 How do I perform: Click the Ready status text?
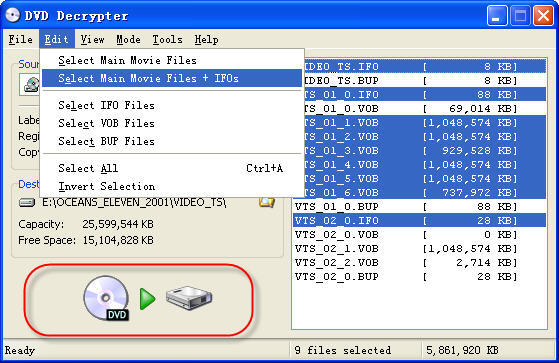tap(20, 351)
